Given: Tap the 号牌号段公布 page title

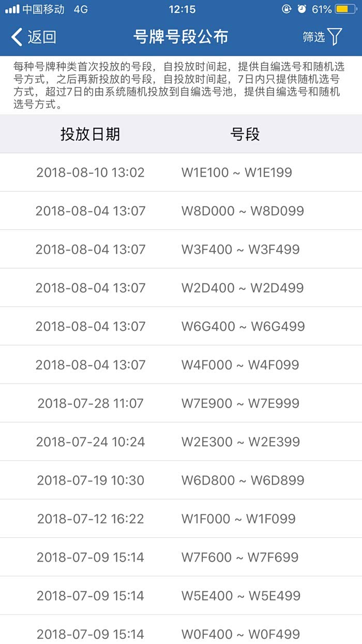Looking at the screenshot, I should [x=180, y=37].
